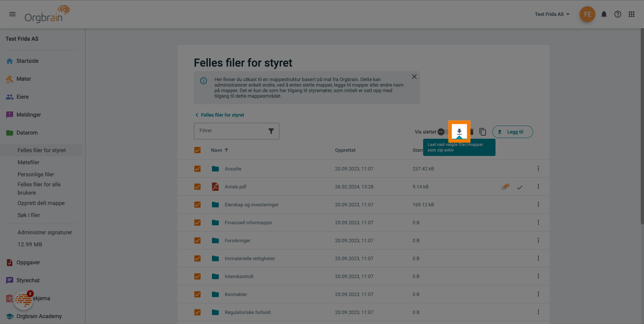
Task: Reverse sort order using the Navn arrow
Action: pyautogui.click(x=227, y=150)
